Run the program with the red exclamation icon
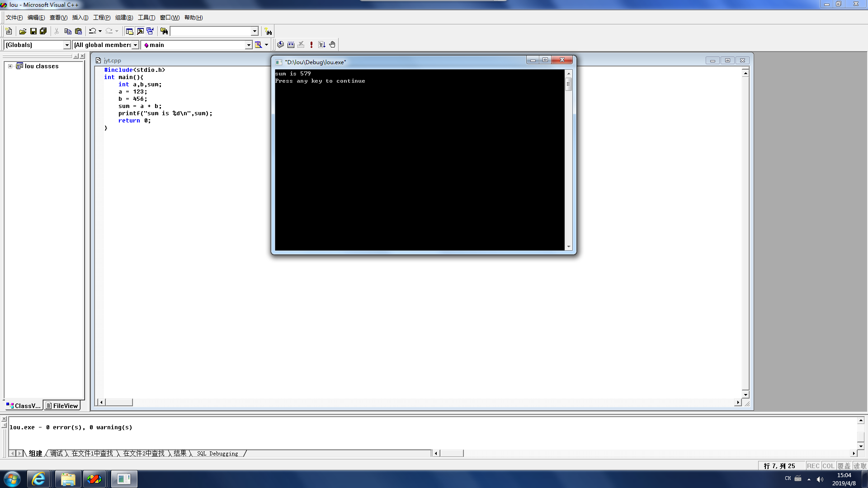This screenshot has height=488, width=868. (311, 45)
